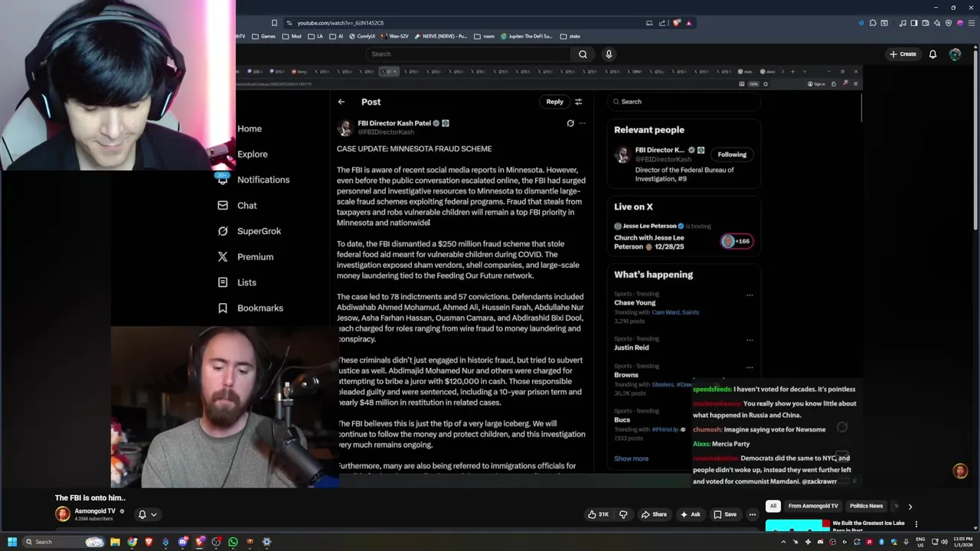Open options for Greatest Ice Lake video
Image resolution: width=980 pixels, height=551 pixels.
916,524
